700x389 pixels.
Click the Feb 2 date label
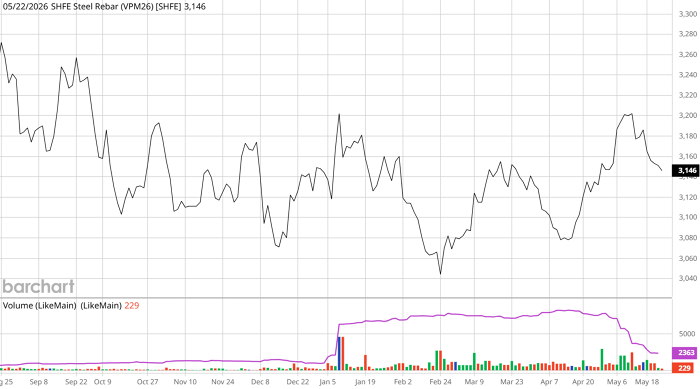pyautogui.click(x=403, y=382)
